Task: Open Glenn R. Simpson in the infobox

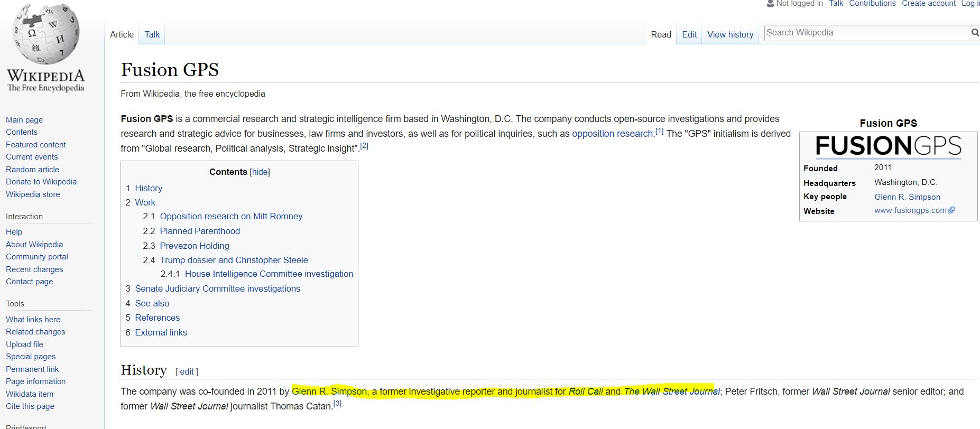Action: [907, 197]
